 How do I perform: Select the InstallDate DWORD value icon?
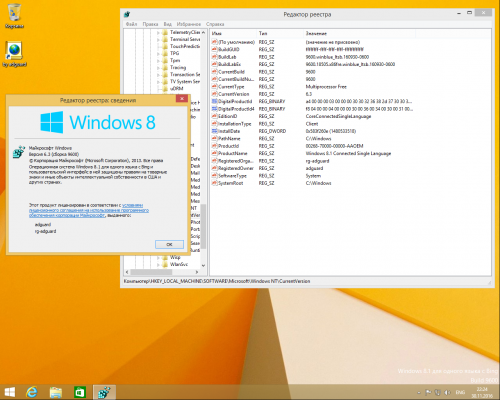click(x=215, y=131)
